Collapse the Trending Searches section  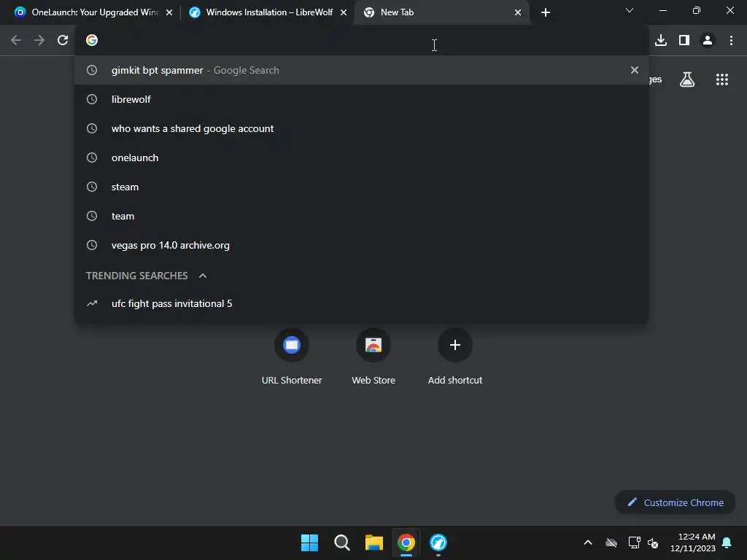203,276
